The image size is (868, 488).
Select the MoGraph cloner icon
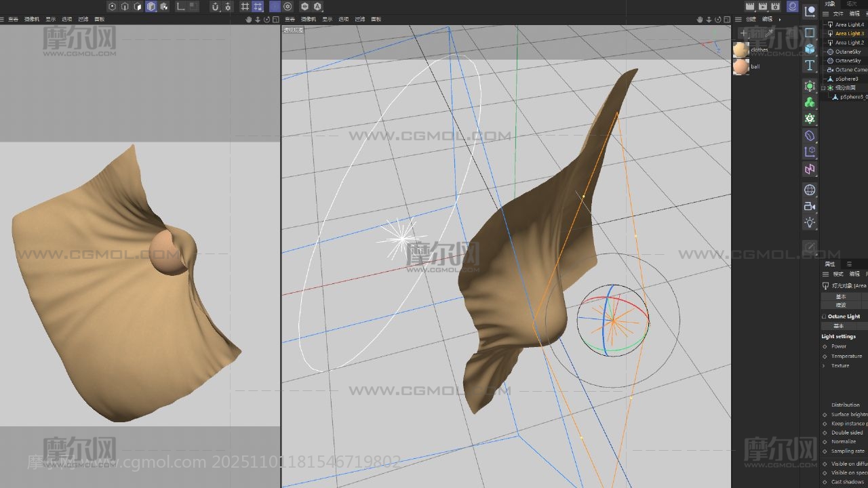[x=810, y=102]
